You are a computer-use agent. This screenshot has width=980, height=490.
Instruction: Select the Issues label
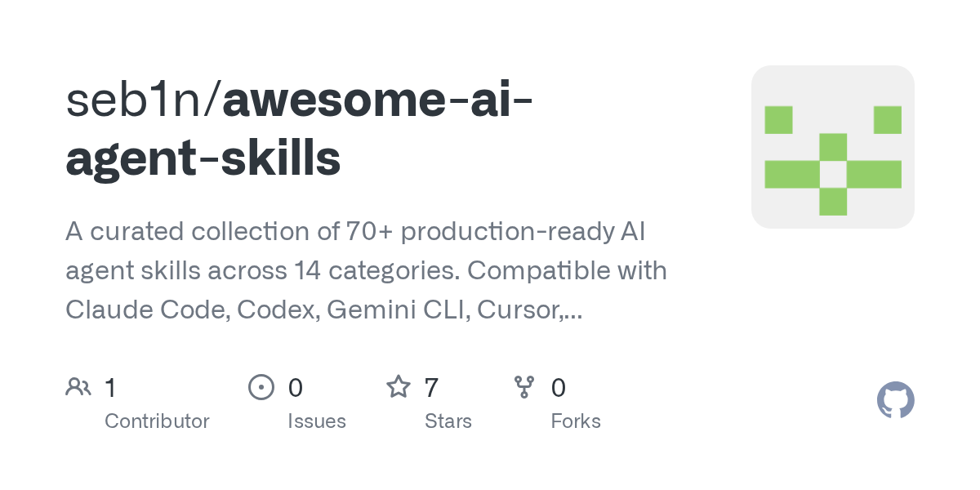[x=317, y=421]
